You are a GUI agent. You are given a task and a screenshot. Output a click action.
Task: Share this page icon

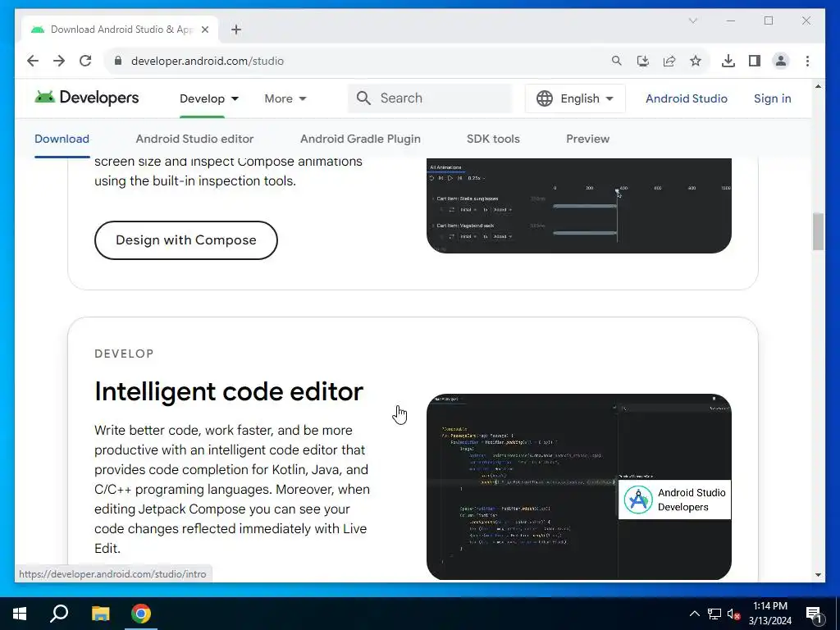(x=669, y=61)
